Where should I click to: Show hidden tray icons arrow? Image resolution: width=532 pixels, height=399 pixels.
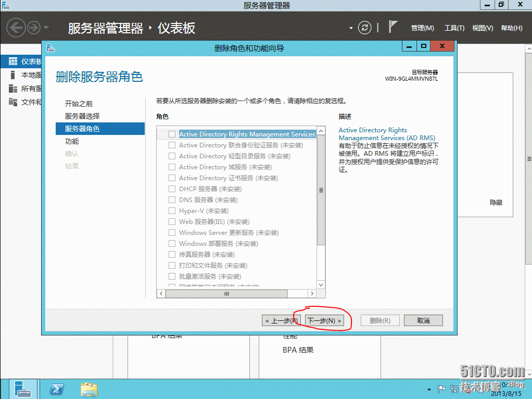429,389
